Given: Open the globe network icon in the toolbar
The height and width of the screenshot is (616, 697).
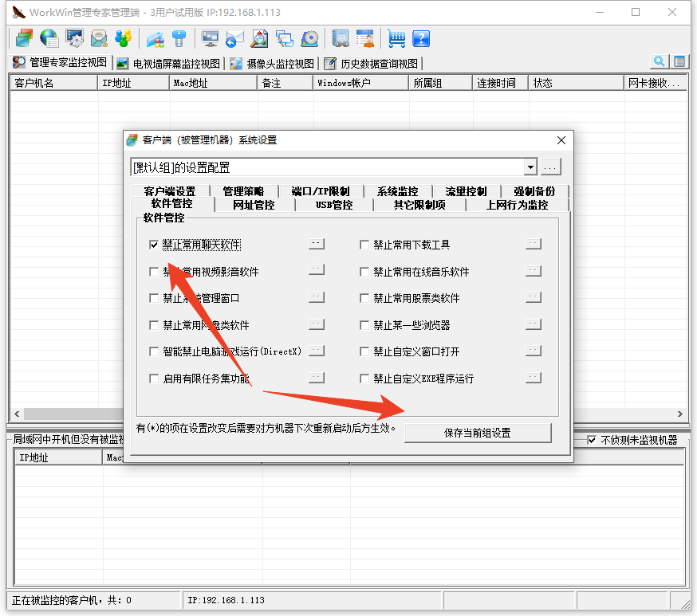Looking at the screenshot, I should [49, 38].
